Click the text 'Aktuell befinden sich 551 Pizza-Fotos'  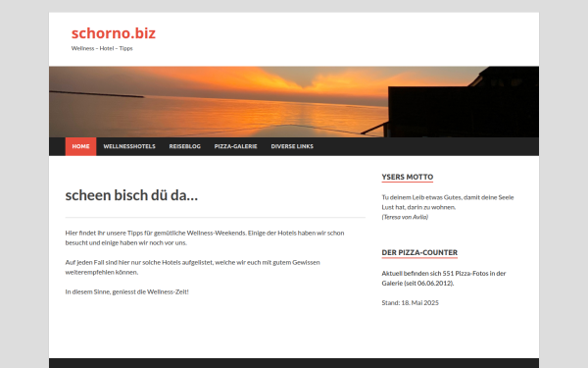(x=444, y=279)
